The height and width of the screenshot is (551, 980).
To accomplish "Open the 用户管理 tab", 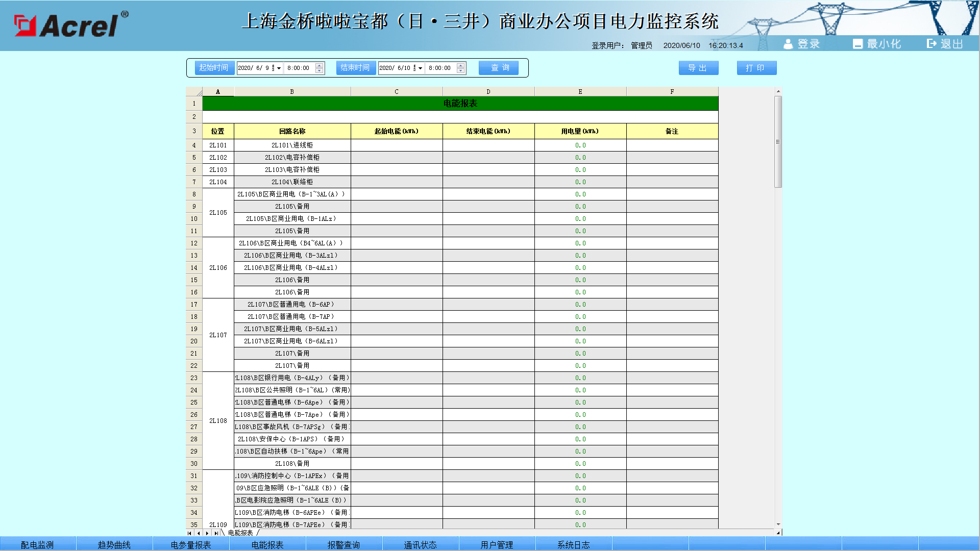I will click(x=497, y=544).
